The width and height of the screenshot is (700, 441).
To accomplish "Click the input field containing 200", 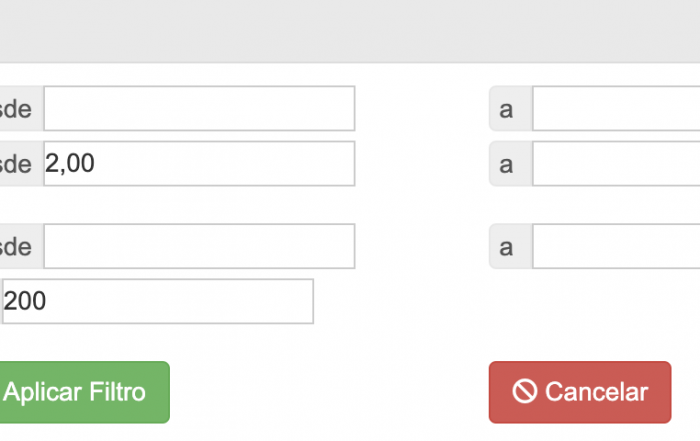I will point(157,301).
